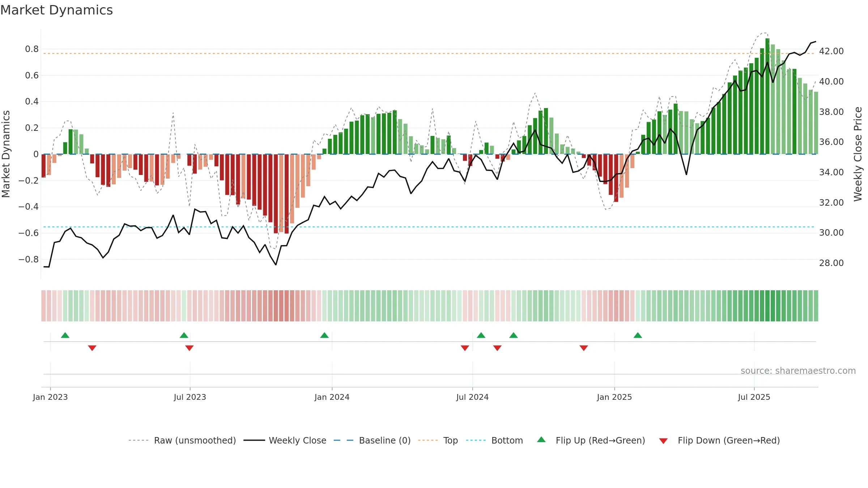Click the green Flip Up legend triangle icon
The height and width of the screenshot is (488, 868).
541,440
